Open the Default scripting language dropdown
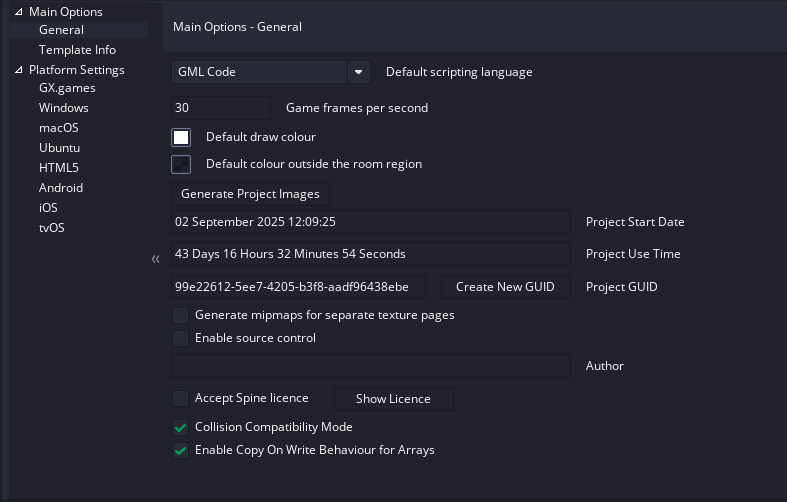This screenshot has width=787, height=502. click(x=359, y=72)
